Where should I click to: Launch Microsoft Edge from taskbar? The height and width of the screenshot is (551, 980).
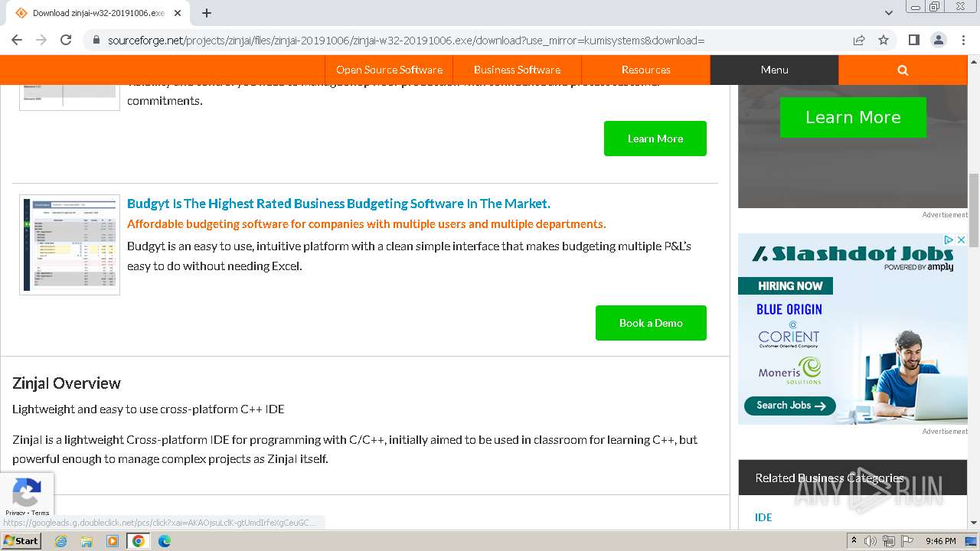(x=165, y=541)
